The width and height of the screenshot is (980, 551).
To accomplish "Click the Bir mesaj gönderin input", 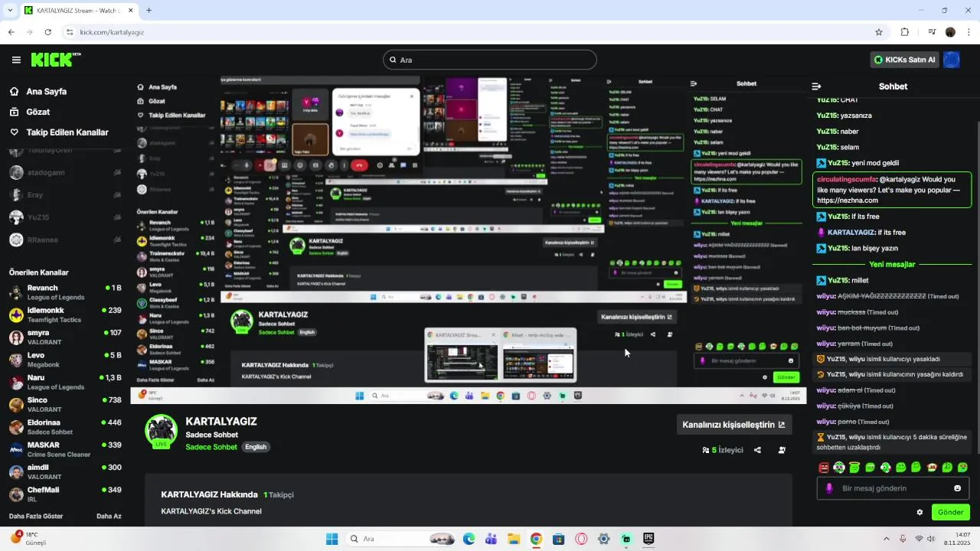I will pos(893,488).
